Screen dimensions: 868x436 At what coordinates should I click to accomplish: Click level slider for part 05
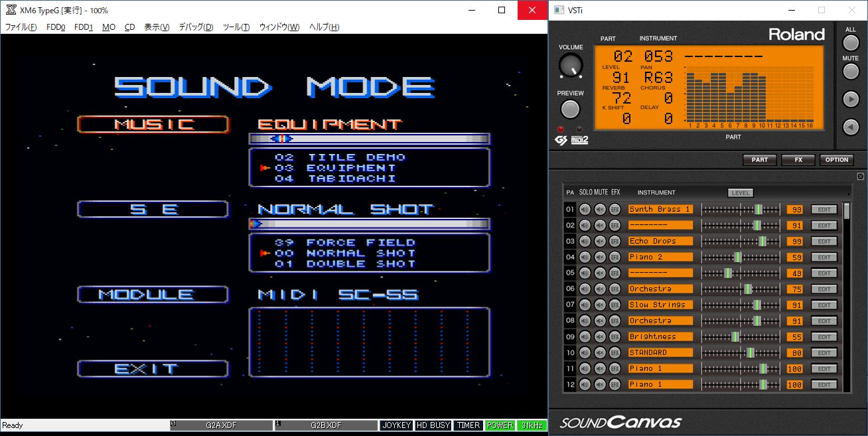[x=741, y=273]
